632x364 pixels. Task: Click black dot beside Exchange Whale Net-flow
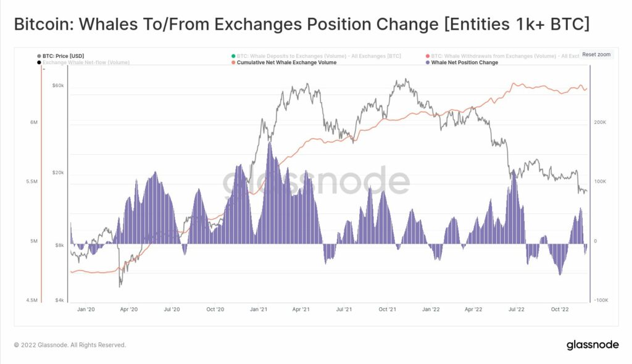[39, 62]
